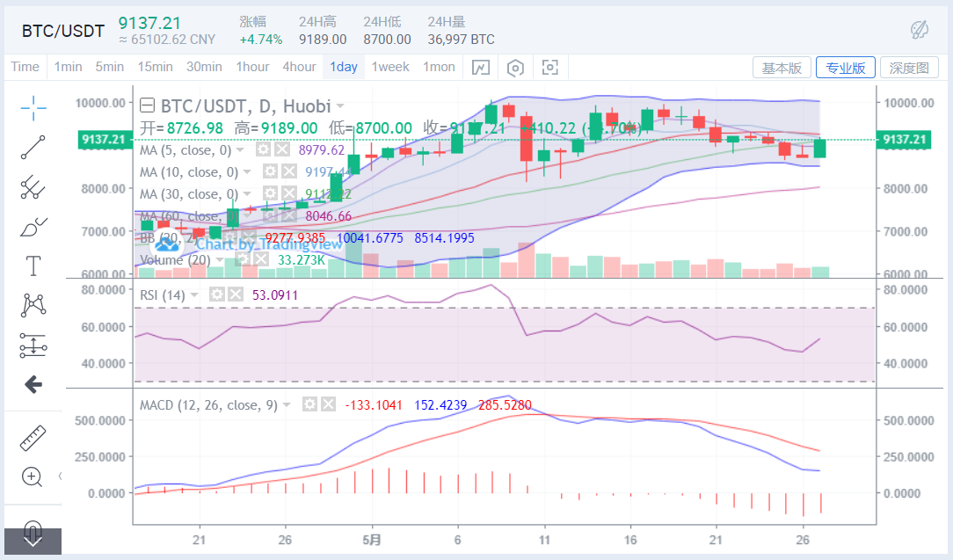Switch to the 1min interval

coord(68,67)
